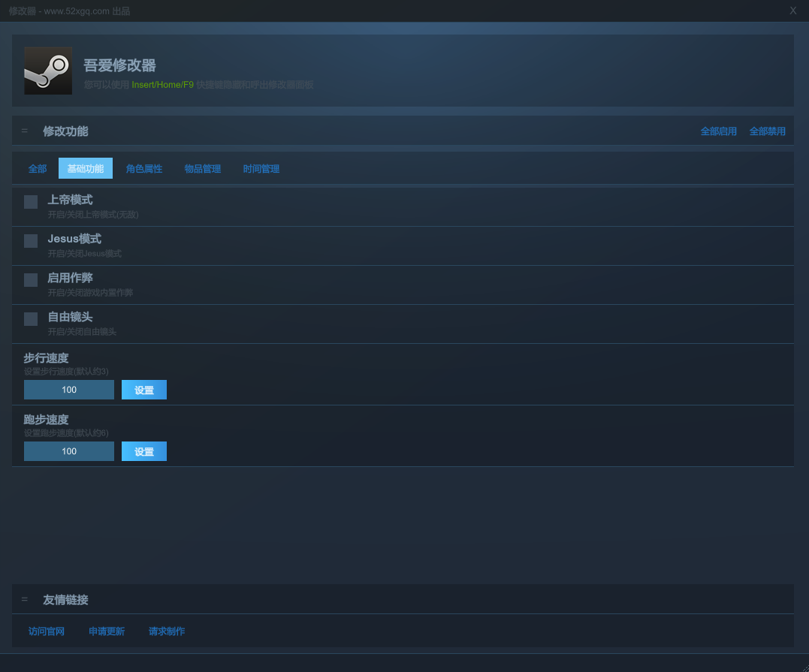The width and height of the screenshot is (809, 672).
Task: Switch to the 全部 tab
Action: coord(38,169)
